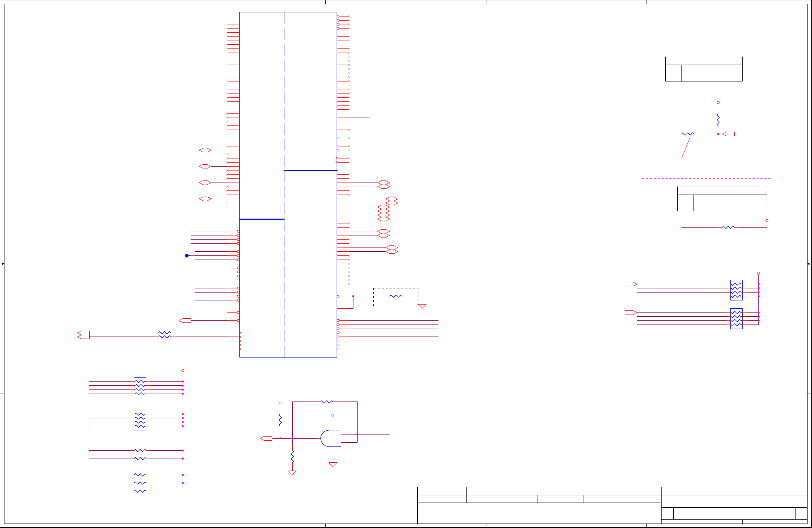812x528 pixels.
Task: Select the feedback resistor above the AND gate
Action: pos(327,401)
